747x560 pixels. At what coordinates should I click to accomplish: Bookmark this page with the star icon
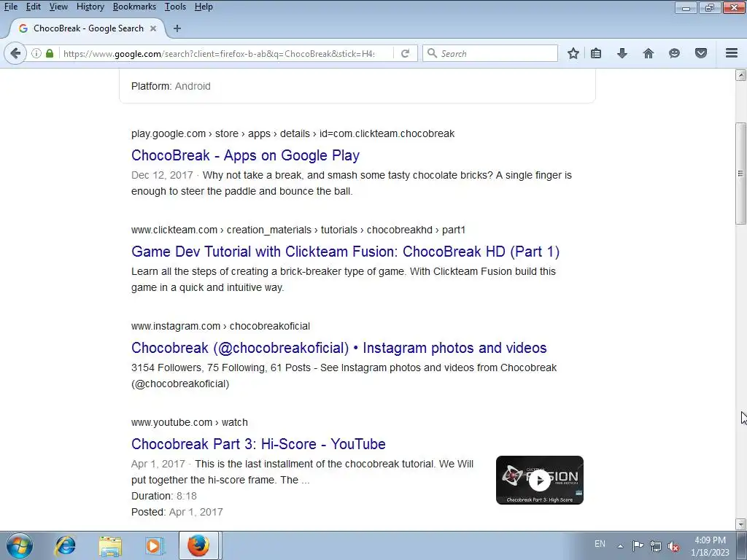[x=573, y=53]
